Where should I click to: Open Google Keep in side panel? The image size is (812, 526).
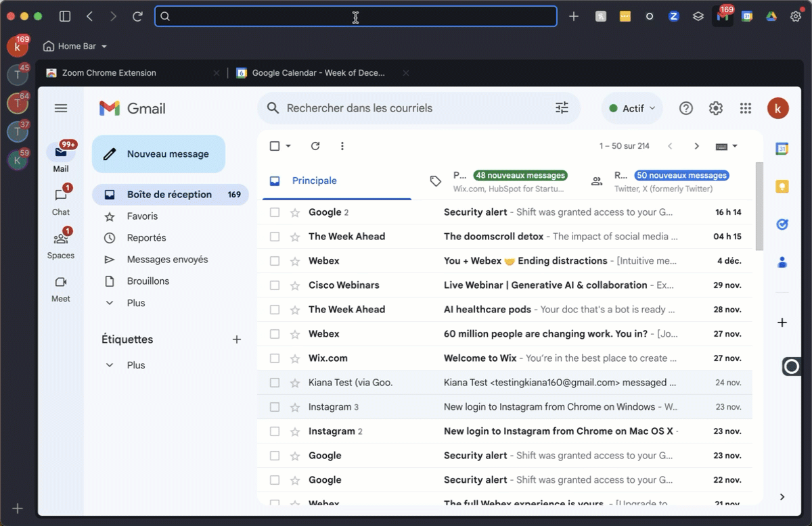[782, 187]
